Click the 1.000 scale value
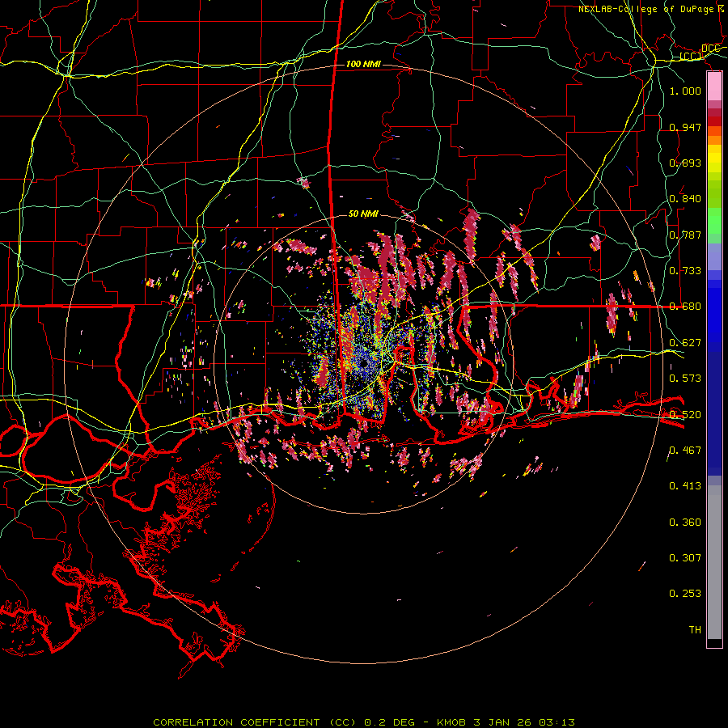The width and height of the screenshot is (728, 728). (685, 91)
